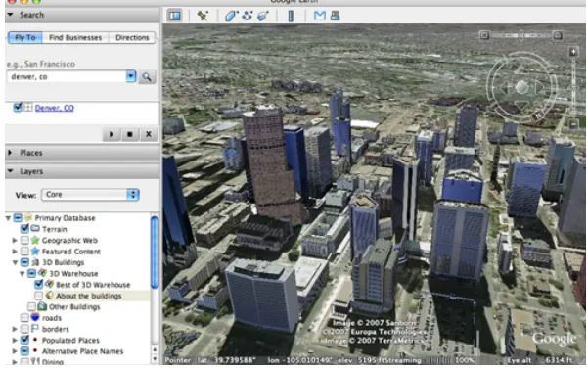Viewport: 588px width, 368px height.
Task: Run the search with the magnifier button
Action: (147, 77)
